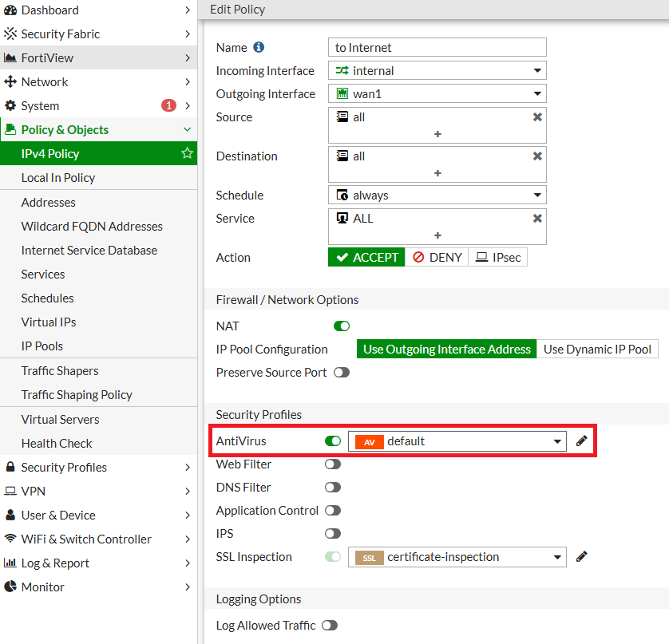669x644 pixels.
Task: Click the Monitor pie chart icon
Action: [x=10, y=587]
